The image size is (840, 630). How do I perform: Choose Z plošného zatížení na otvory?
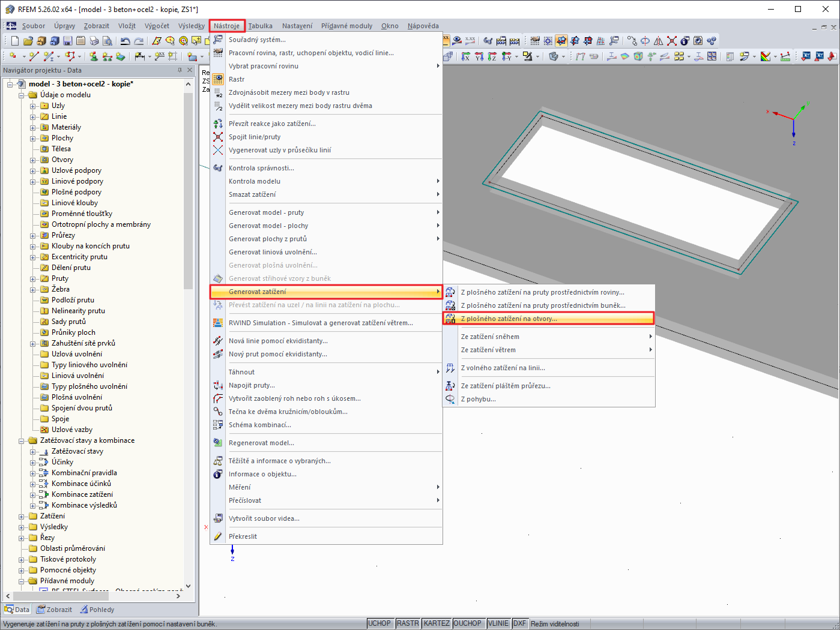coord(548,319)
